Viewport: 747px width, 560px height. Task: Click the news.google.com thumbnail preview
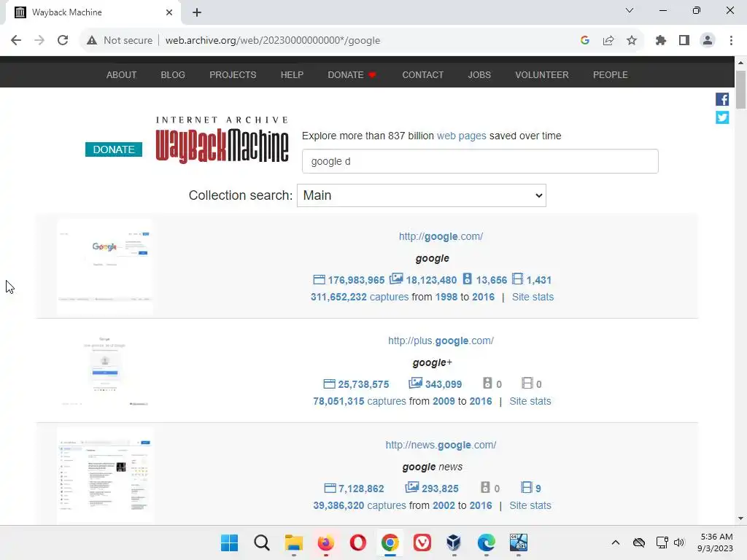[105, 475]
